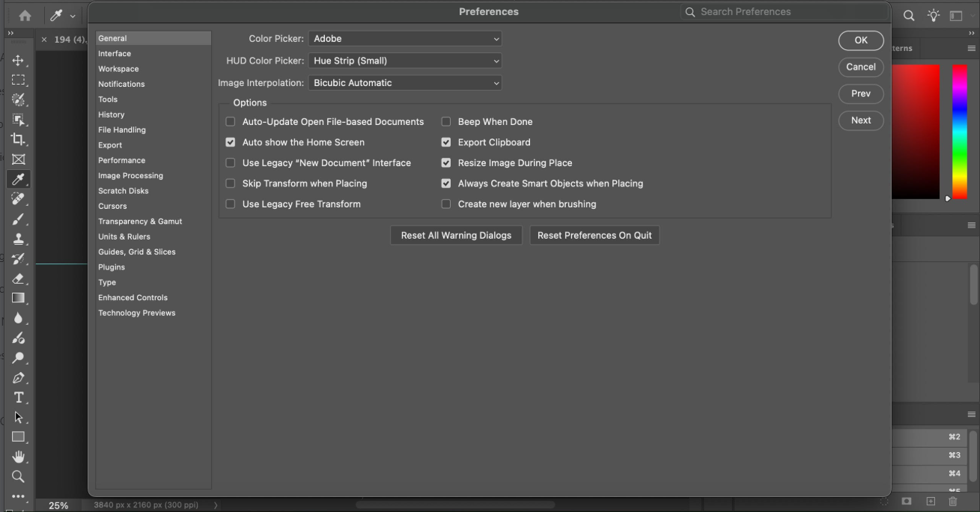The width and height of the screenshot is (980, 512).
Task: Click the trash icon in panel footer
Action: pos(953,502)
